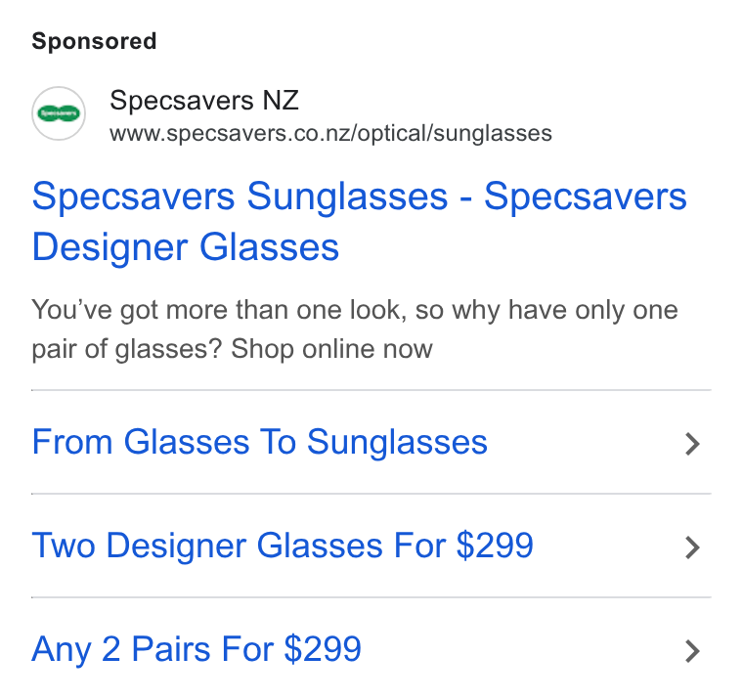Click the phrase pair of glasses? in description
Screen dimensions: 743x700
[x=126, y=350]
